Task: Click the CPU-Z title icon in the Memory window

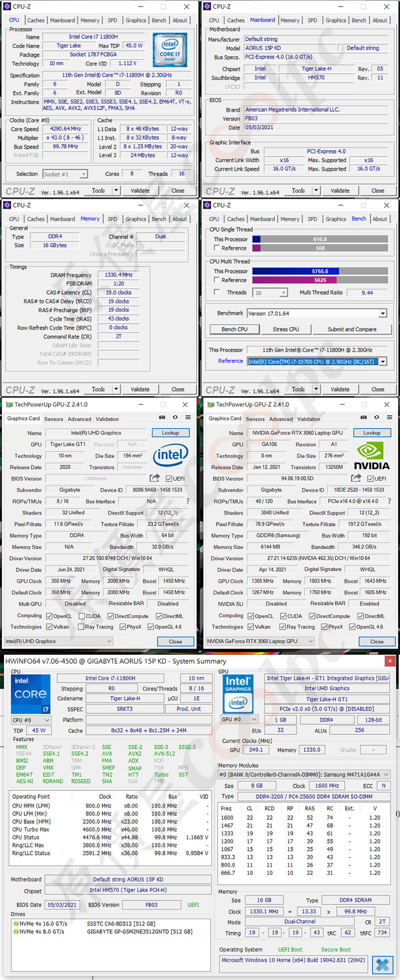Action: point(7,205)
